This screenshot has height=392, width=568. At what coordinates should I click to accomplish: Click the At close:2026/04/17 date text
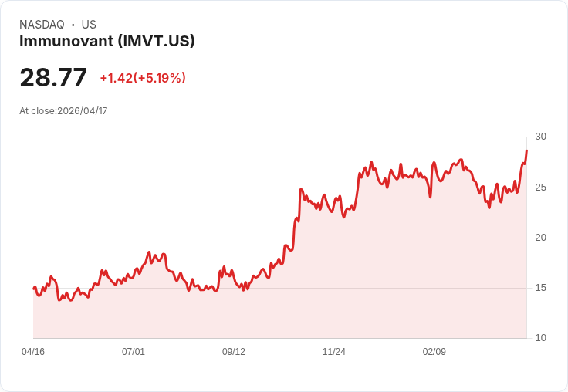coord(63,111)
